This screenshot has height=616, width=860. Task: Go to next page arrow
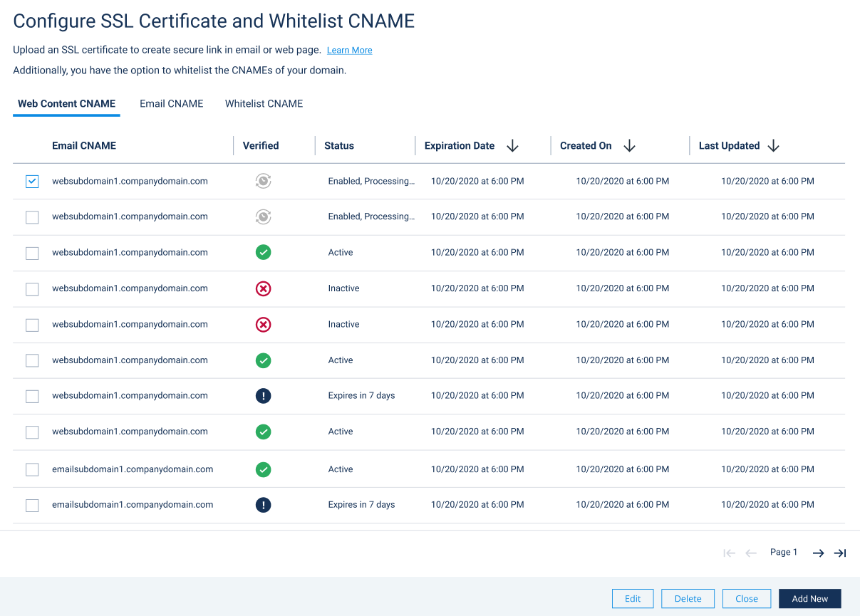pos(819,553)
